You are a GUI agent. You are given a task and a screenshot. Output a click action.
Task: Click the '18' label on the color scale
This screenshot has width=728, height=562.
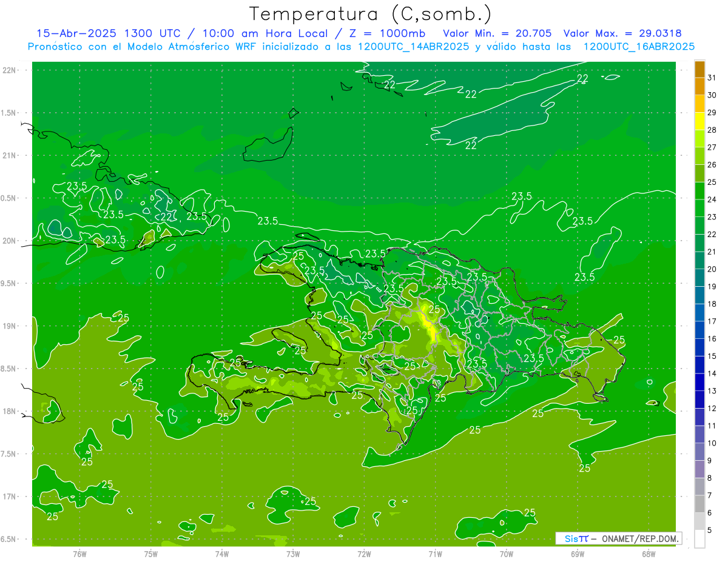coord(712,304)
